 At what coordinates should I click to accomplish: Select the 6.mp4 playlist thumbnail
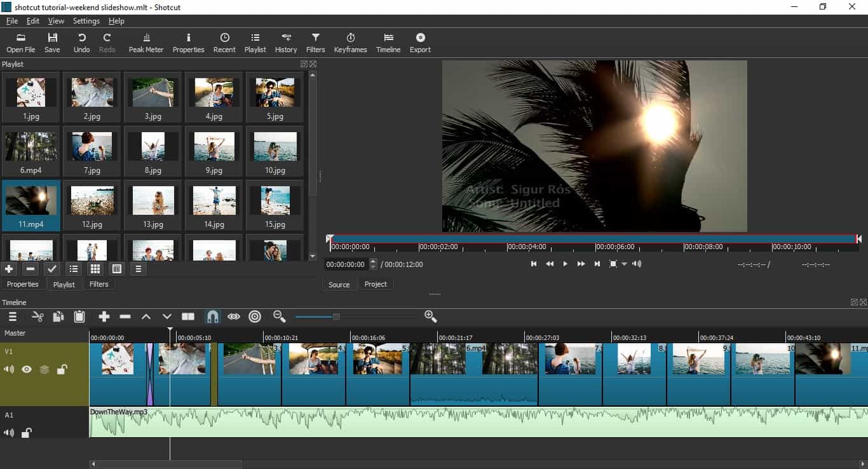pyautogui.click(x=31, y=151)
